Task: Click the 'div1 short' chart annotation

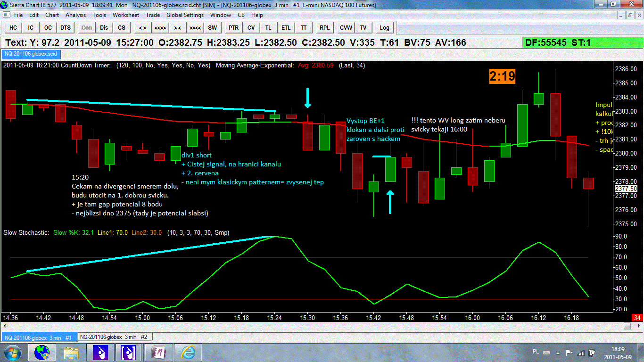Action: [x=197, y=155]
